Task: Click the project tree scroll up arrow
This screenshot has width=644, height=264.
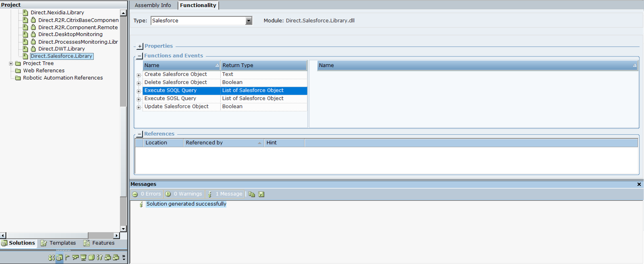Action: point(123,13)
